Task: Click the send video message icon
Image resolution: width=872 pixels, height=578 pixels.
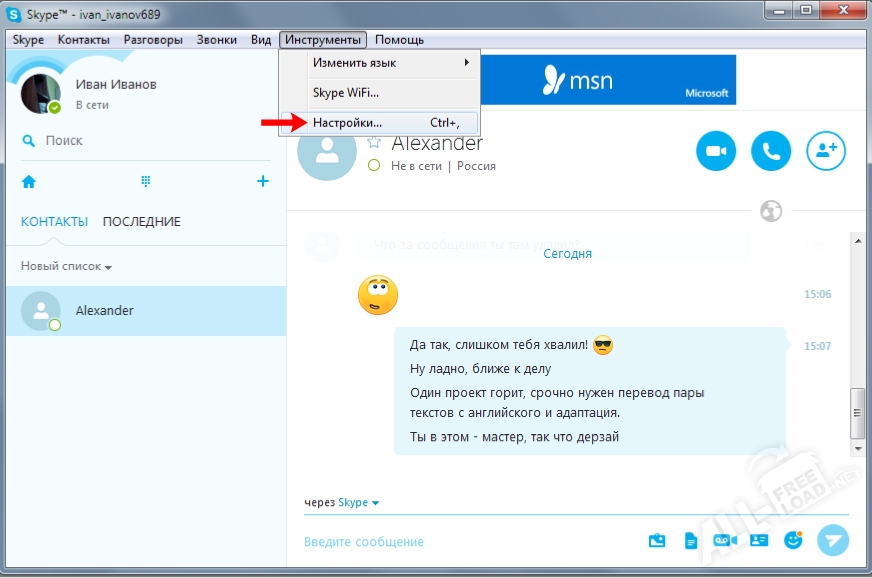Action: click(724, 540)
